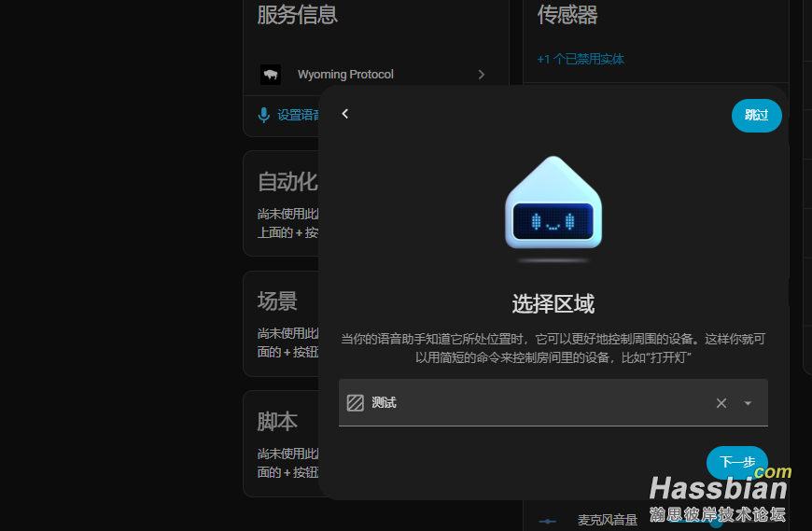
Task: Open the +1 个已禁用实体 link
Action: (581, 59)
